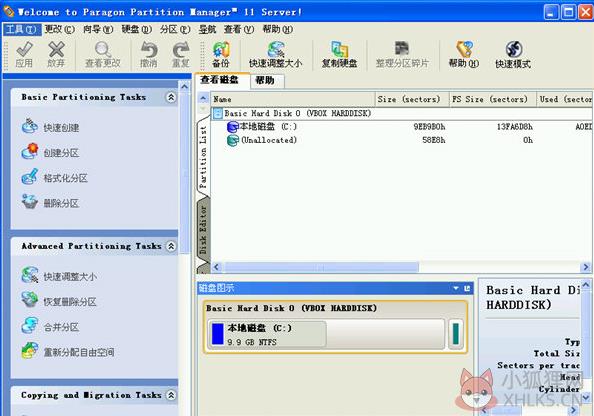Click partition list scroll right arrow

pyautogui.click(x=586, y=267)
